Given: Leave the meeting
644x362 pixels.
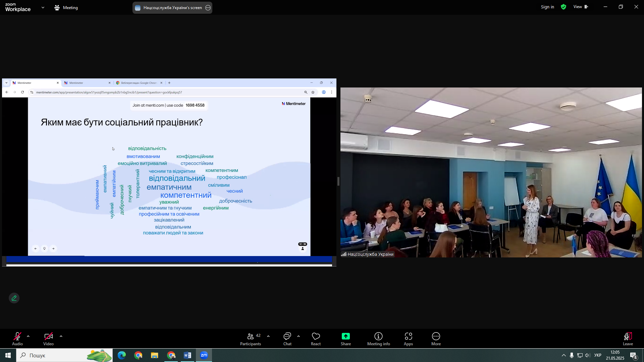Looking at the screenshot, I should click(628, 339).
